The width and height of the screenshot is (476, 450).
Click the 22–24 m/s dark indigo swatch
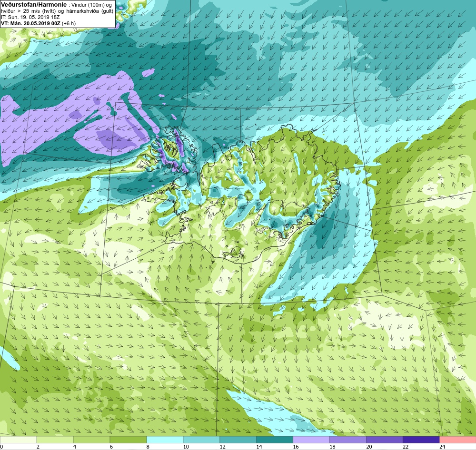(421, 440)
